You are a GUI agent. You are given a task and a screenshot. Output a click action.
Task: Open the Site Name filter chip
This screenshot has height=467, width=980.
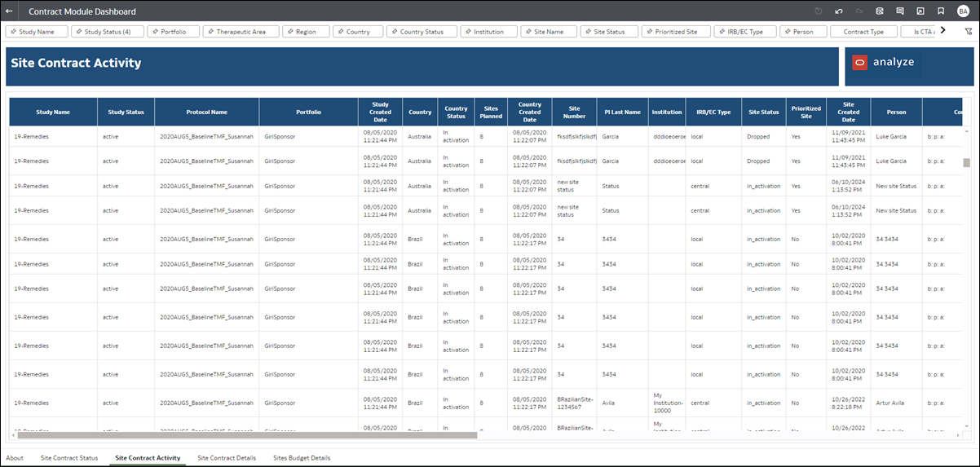click(549, 32)
